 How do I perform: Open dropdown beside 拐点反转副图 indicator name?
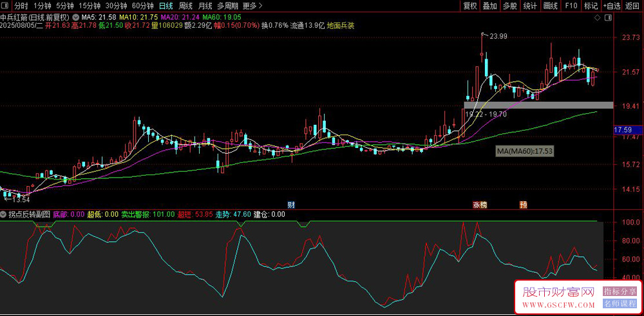[x=3, y=214]
